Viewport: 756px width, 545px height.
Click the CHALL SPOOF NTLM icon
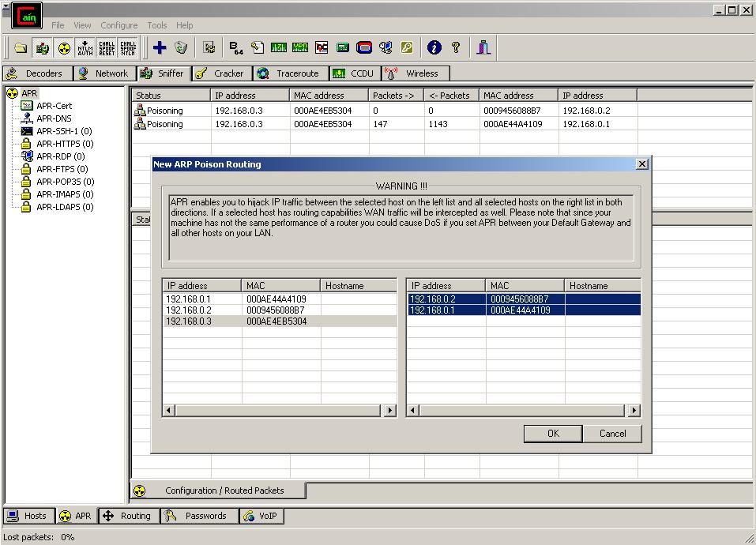point(128,47)
